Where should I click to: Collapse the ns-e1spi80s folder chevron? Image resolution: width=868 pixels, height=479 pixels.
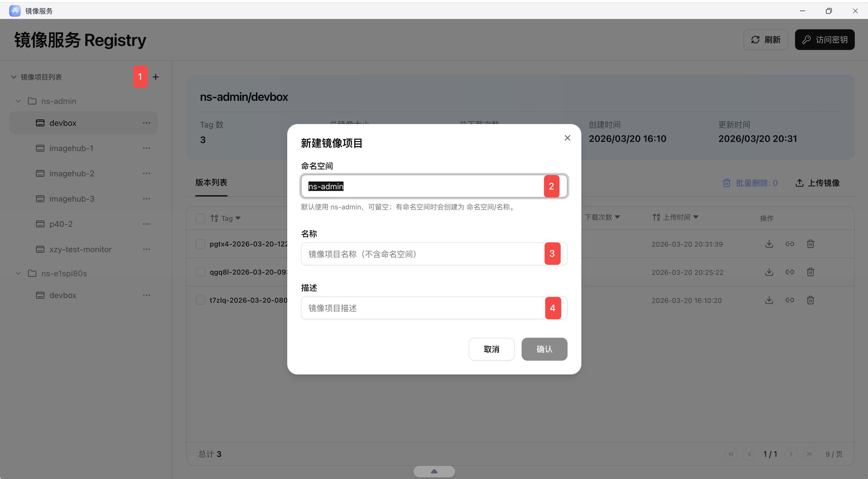click(x=19, y=273)
